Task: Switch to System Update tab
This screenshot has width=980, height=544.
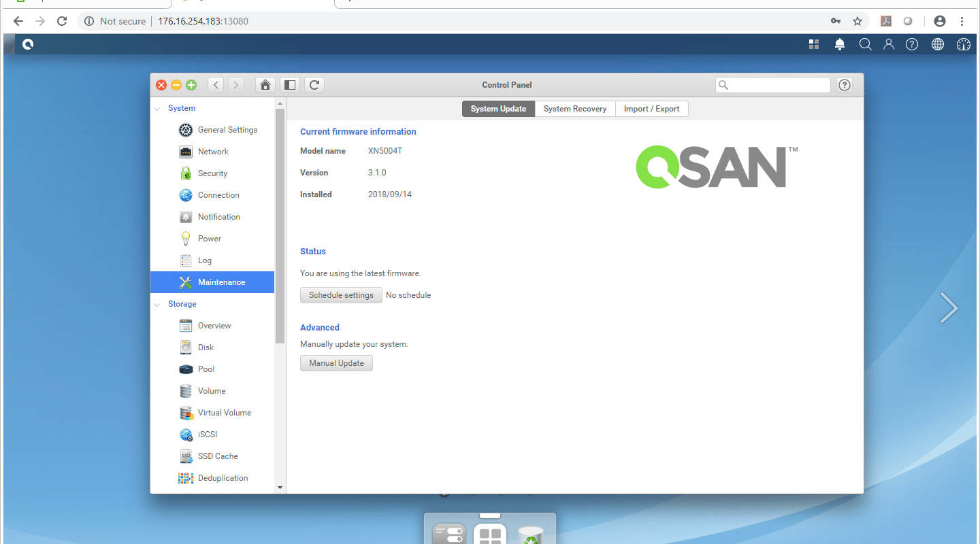Action: 498,109
